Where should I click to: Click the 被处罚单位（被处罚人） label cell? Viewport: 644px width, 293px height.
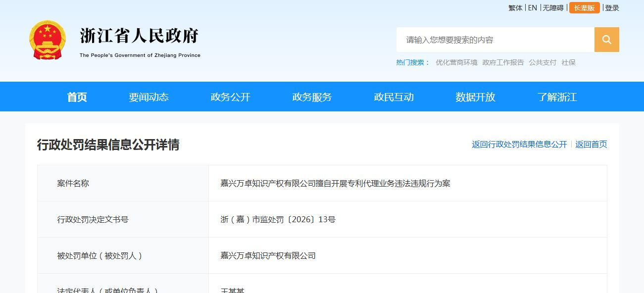coord(123,255)
